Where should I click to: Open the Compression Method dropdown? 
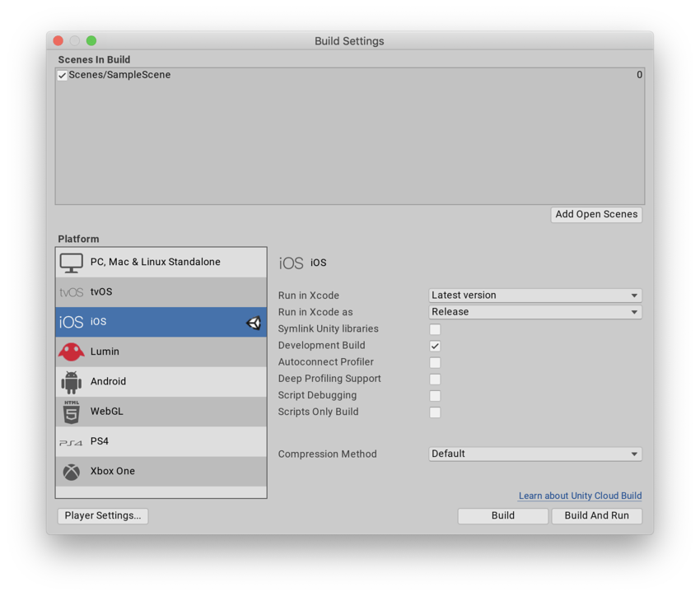(534, 454)
